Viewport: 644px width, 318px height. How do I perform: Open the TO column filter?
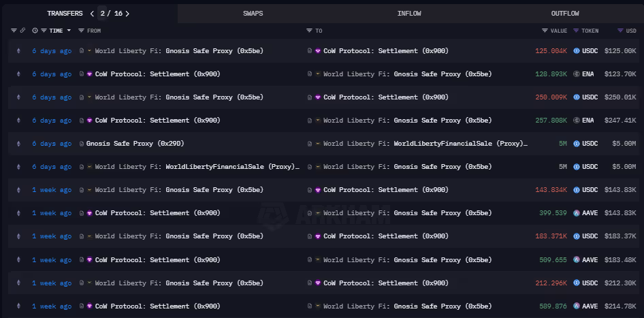click(309, 31)
